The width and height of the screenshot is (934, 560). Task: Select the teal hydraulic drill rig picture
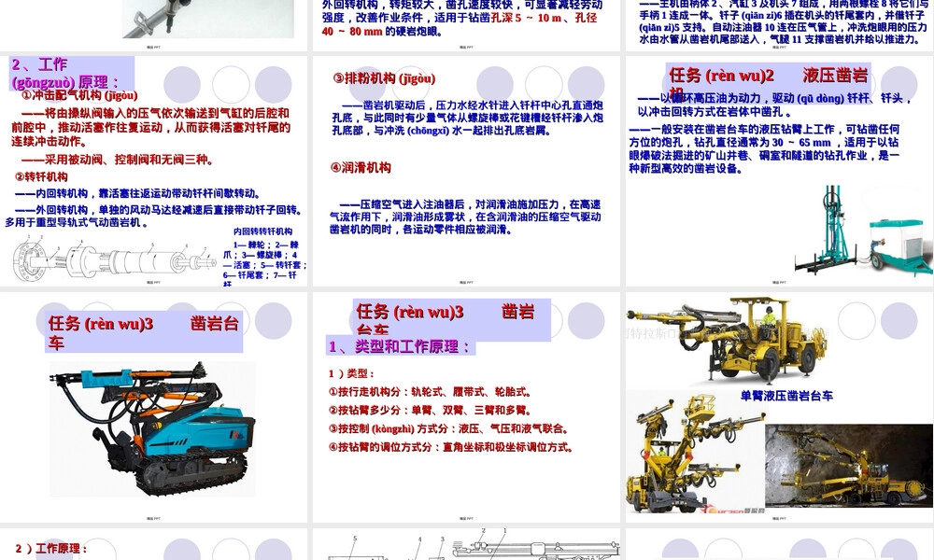[x=863, y=230]
